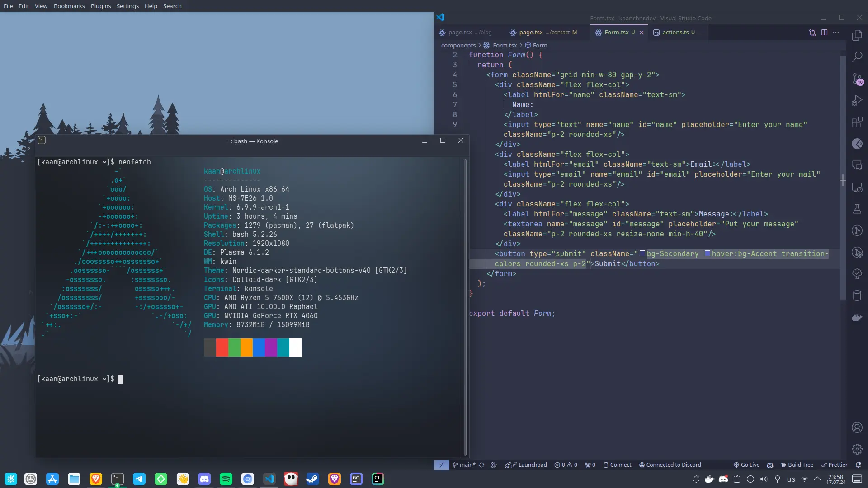
Task: Start Go Live server from status bar
Action: click(x=746, y=465)
